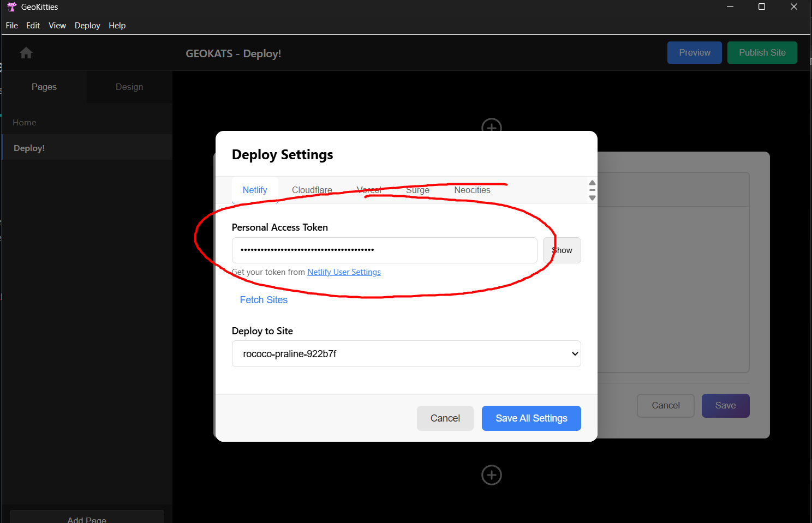Switch to the Design sidebar tab

click(x=129, y=87)
